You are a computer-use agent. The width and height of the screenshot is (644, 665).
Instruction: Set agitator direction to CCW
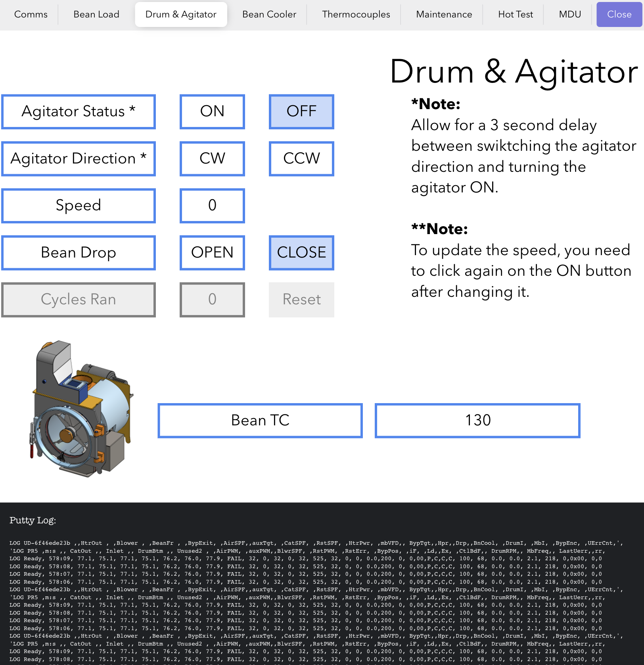(x=301, y=159)
